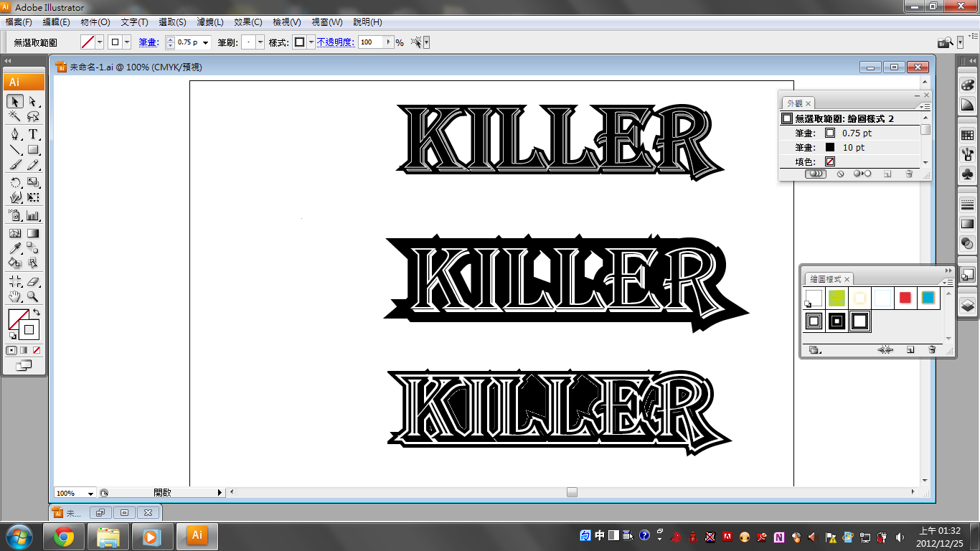Screen dimensions: 980x551
Task: Select the Eraser tool
Action: (33, 281)
